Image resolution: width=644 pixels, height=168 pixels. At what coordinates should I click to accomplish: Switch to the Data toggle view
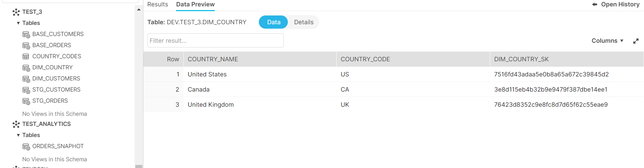point(273,22)
